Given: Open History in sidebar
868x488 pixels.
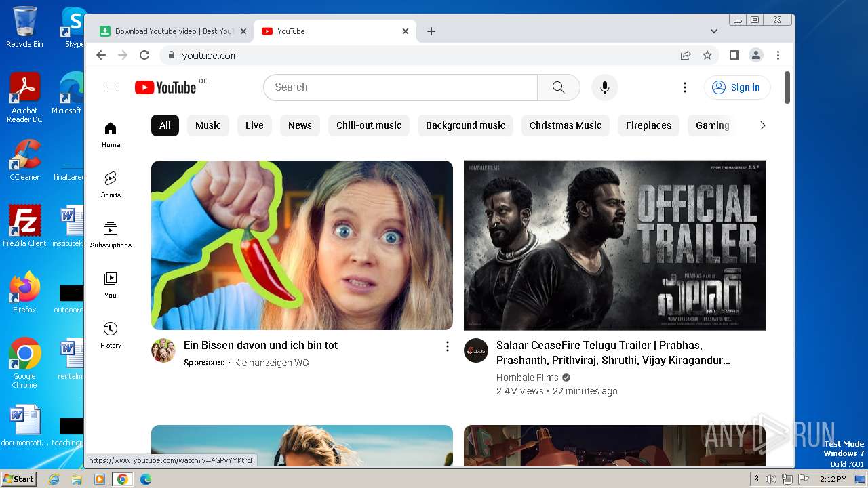Looking at the screenshot, I should (x=111, y=335).
